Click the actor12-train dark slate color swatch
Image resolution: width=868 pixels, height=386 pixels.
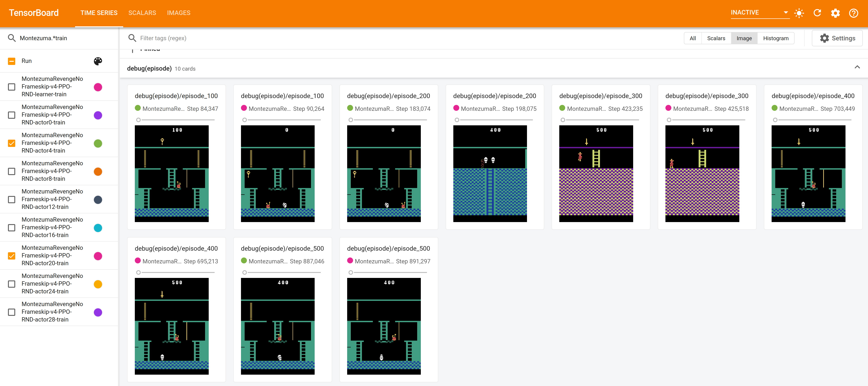click(x=98, y=200)
